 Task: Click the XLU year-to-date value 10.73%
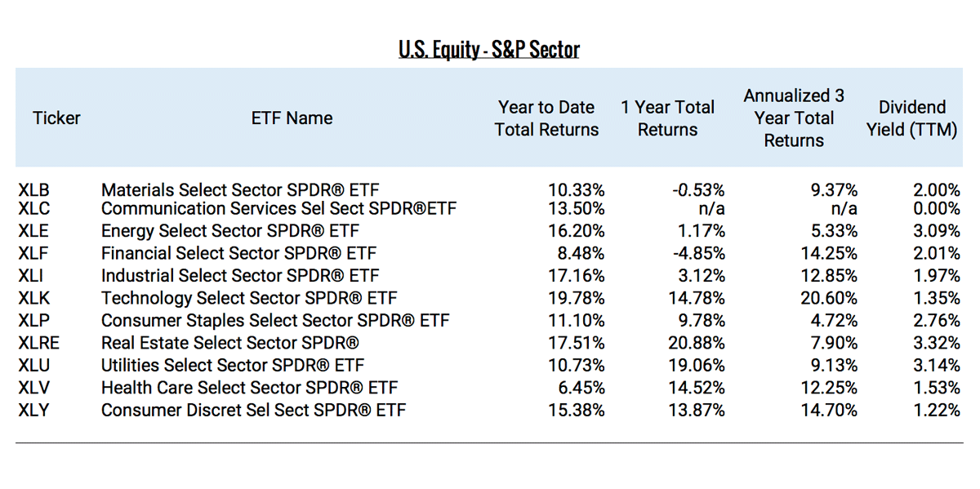tap(577, 365)
